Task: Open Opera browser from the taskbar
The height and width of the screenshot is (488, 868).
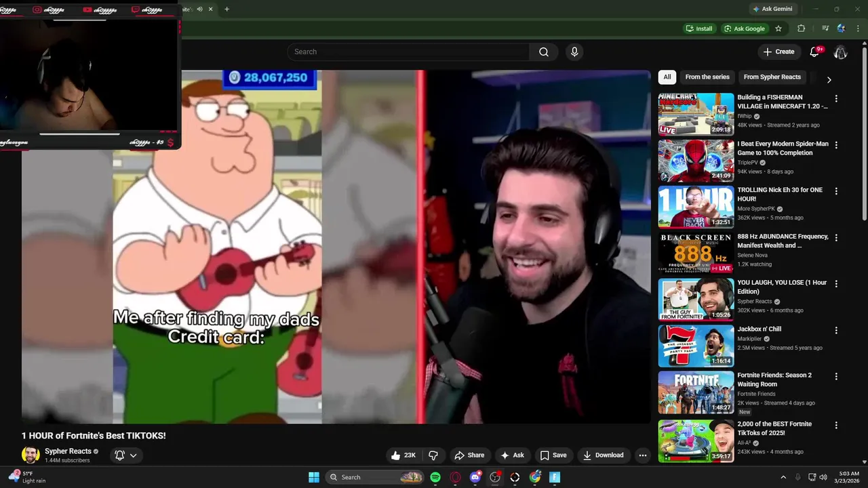Action: tap(455, 477)
